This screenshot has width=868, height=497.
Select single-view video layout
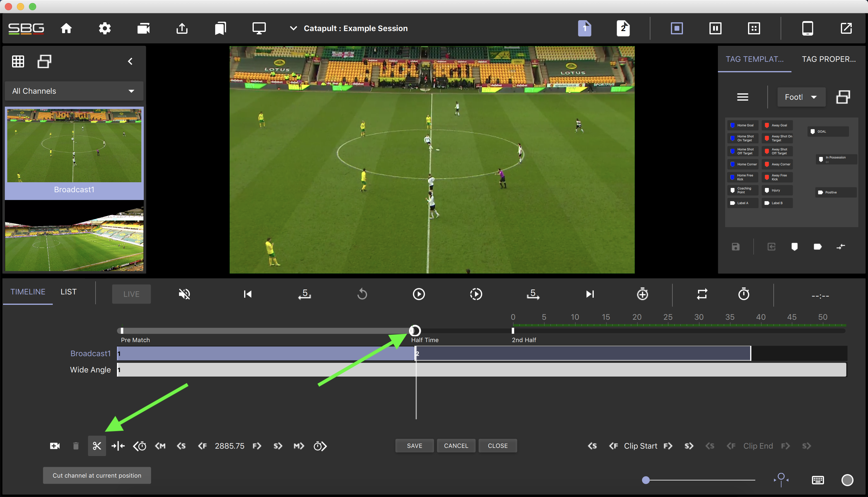coord(677,28)
